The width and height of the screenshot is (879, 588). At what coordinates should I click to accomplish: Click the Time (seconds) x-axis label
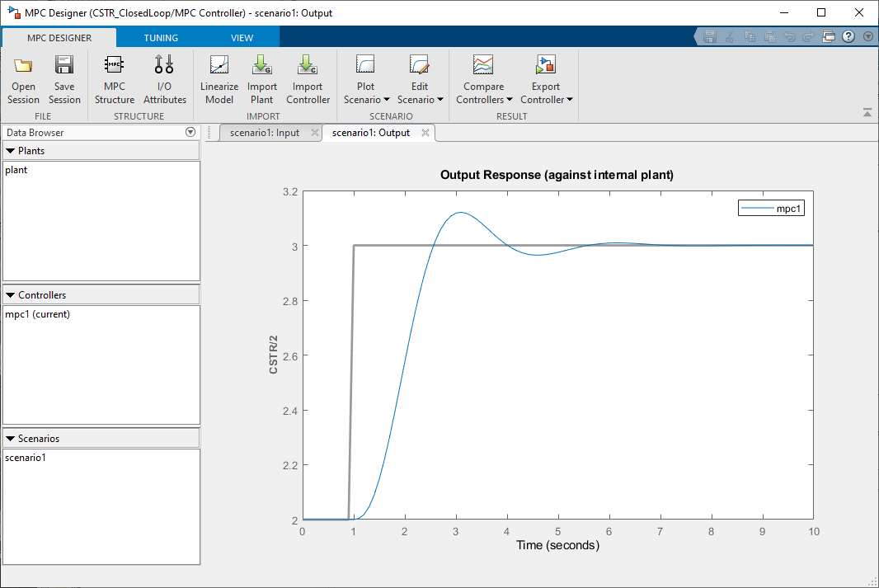[557, 545]
